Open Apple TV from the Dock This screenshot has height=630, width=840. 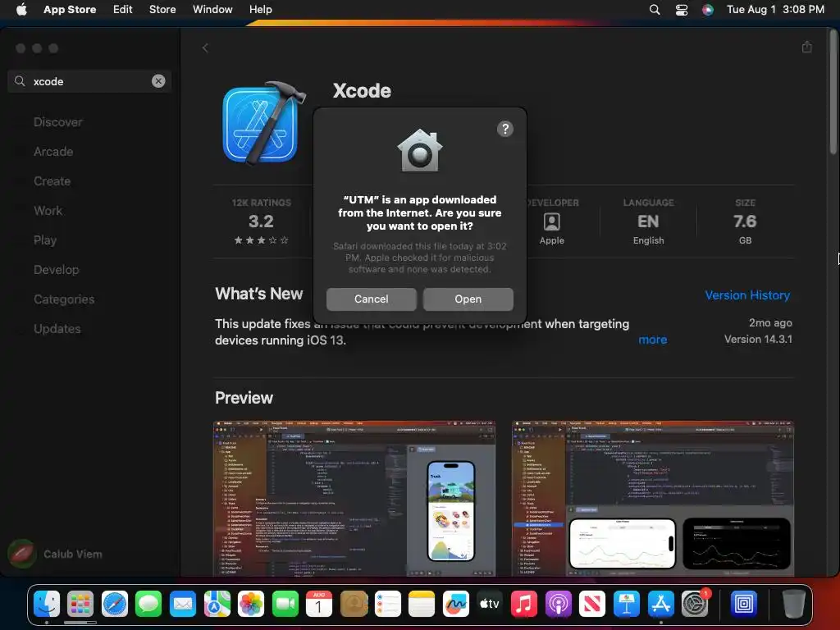490,604
